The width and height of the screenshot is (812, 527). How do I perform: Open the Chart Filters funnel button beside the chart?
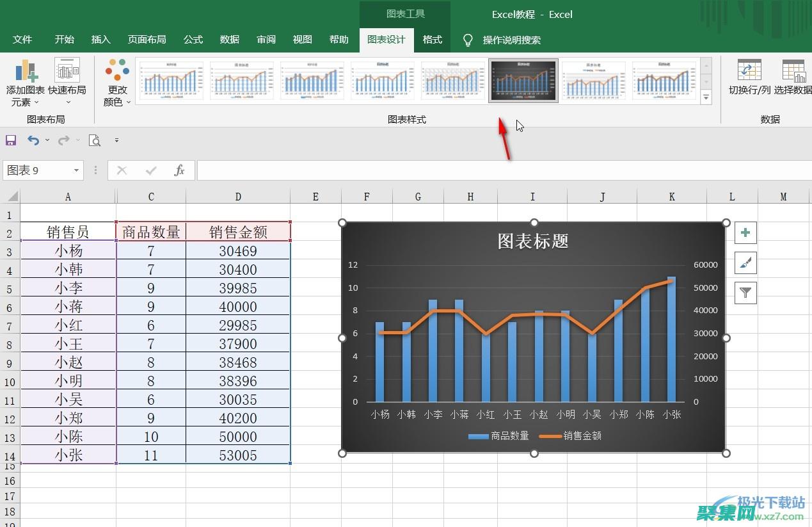coord(745,292)
